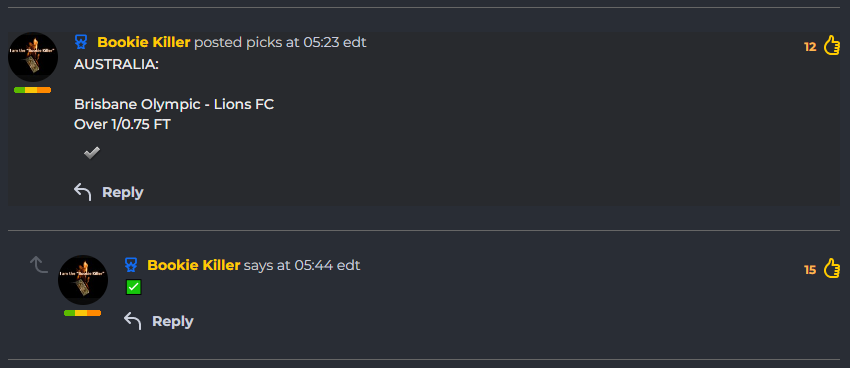Click the grey checkmark below Over 1/0.75 FT
Image resolution: width=850 pixels, height=368 pixels.
click(x=92, y=153)
